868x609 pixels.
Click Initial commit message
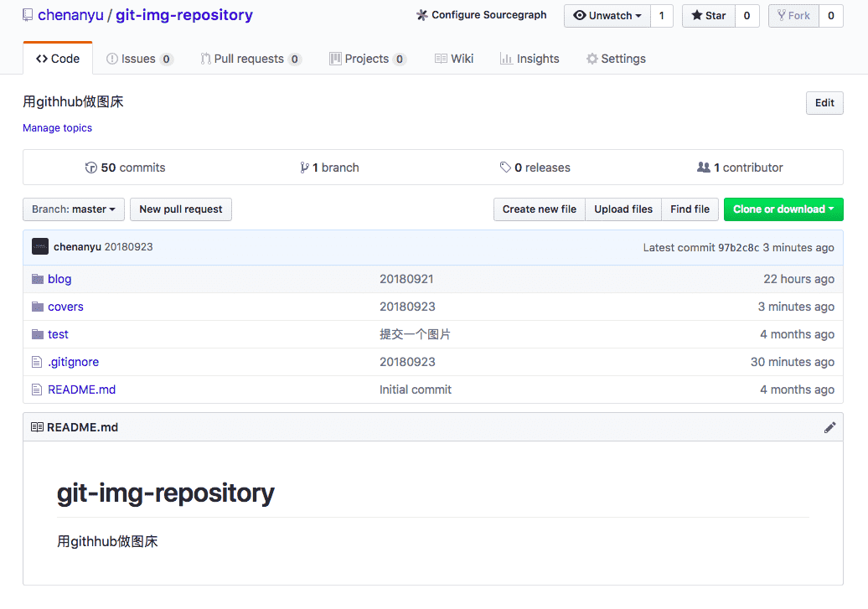click(x=416, y=390)
